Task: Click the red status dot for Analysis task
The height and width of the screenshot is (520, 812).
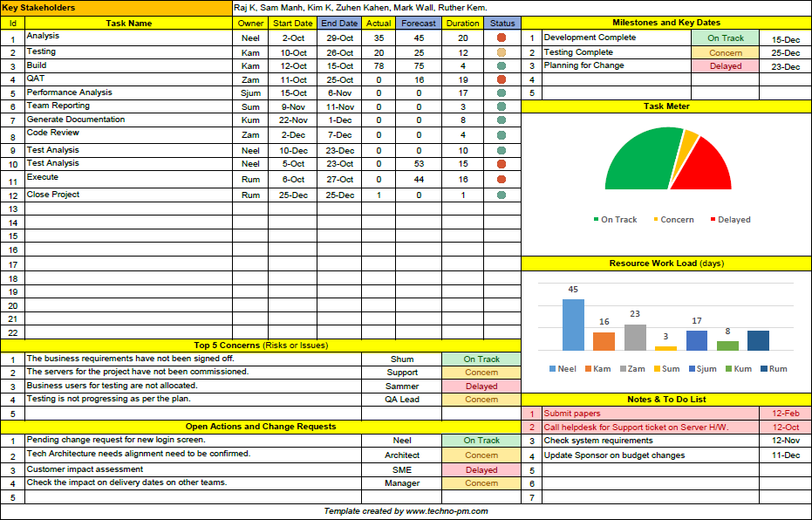Action: pyautogui.click(x=502, y=38)
